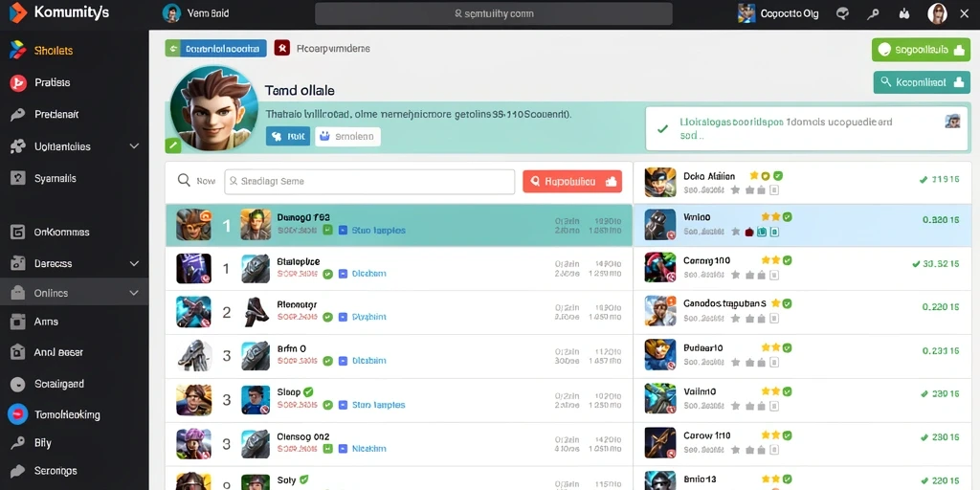
Task: Click the green pencil edit icon on avatar
Action: point(173,145)
